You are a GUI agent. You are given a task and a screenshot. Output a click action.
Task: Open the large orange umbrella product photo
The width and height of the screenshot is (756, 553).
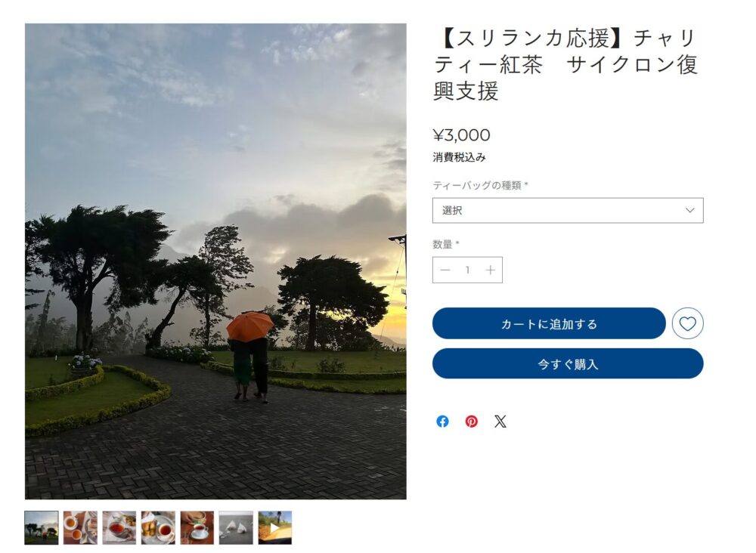(x=215, y=261)
